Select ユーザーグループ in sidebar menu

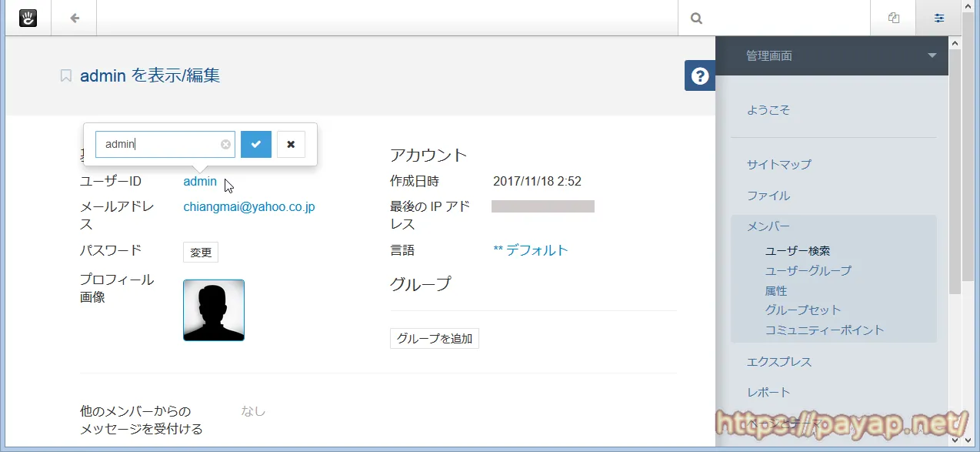(x=808, y=271)
